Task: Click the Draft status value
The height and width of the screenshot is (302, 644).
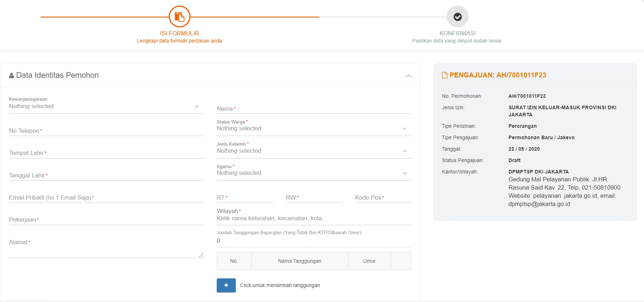Action: tap(515, 160)
